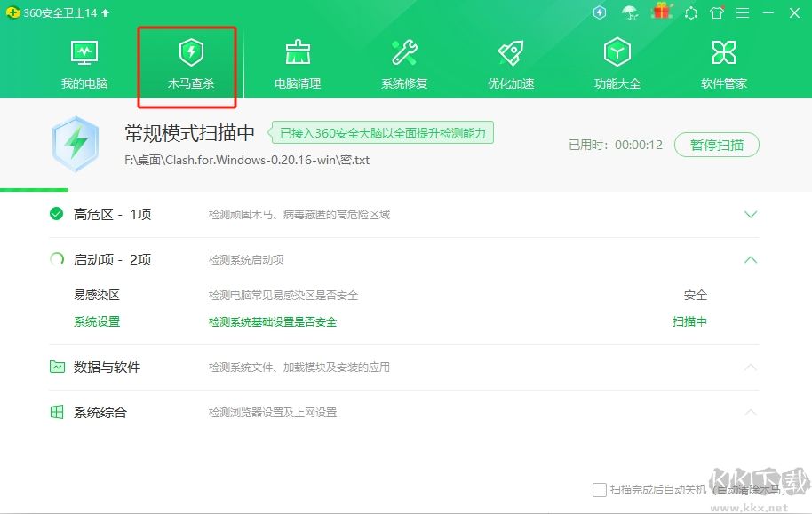This screenshot has height=514, width=812.
Task: Open the main hamburger menu
Action: (x=743, y=13)
